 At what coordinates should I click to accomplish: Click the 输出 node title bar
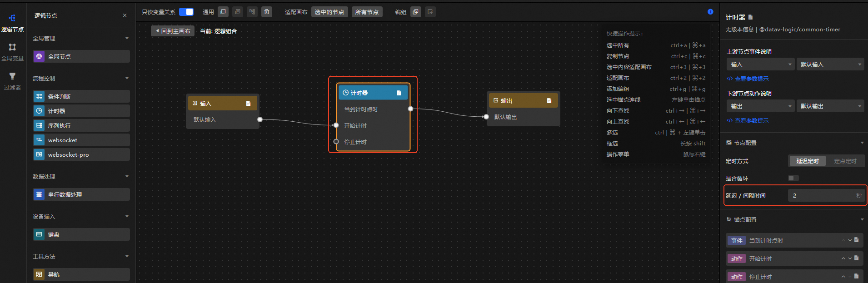coord(524,101)
